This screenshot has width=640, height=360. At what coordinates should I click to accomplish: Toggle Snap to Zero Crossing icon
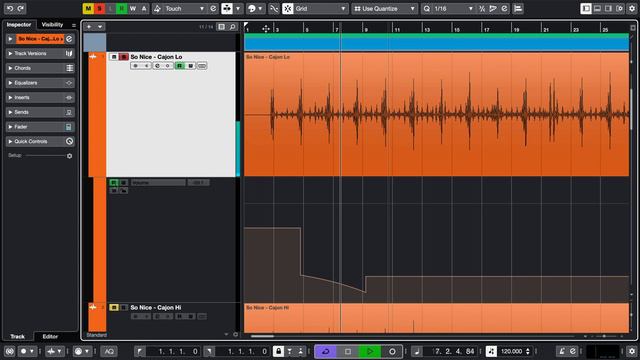pos(274,9)
